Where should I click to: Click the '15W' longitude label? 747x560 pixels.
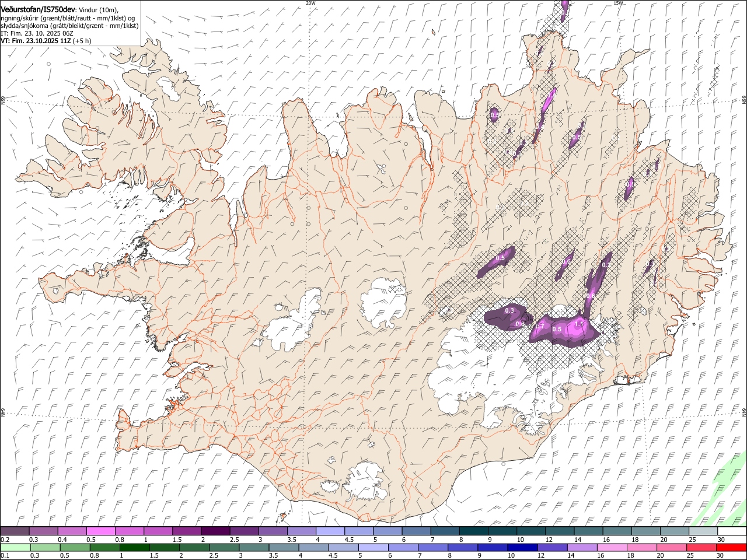click(617, 2)
